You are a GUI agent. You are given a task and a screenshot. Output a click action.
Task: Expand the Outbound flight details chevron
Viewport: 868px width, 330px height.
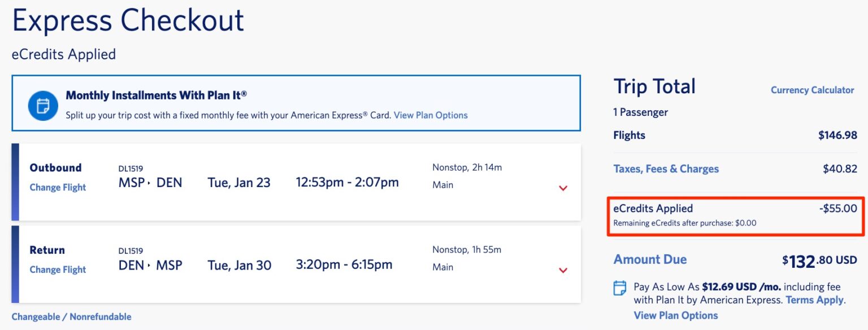coord(563,188)
